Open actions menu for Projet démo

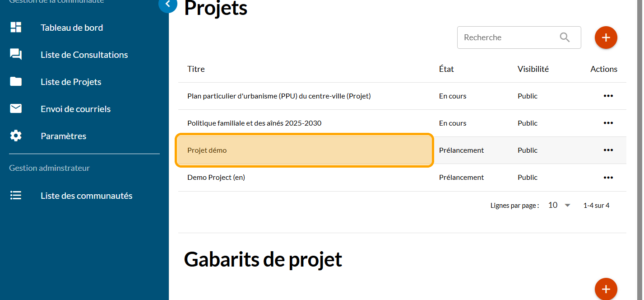(608, 150)
